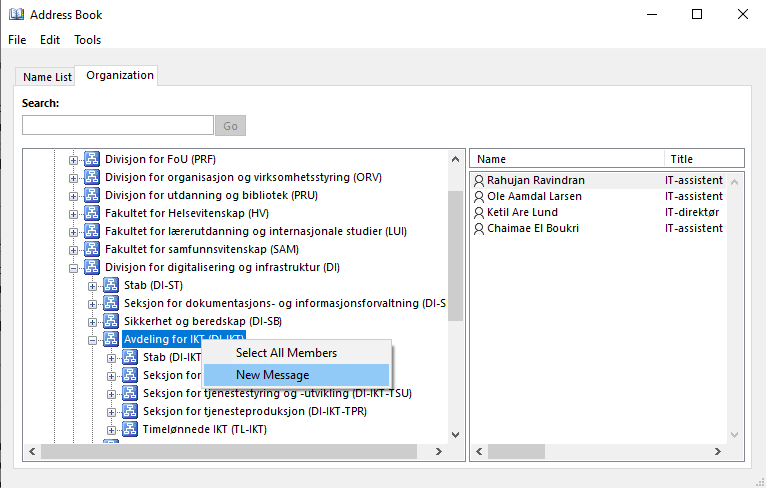The image size is (766, 488).
Task: Click the person icon next to Rahujan Ravindran
Action: (x=479, y=180)
